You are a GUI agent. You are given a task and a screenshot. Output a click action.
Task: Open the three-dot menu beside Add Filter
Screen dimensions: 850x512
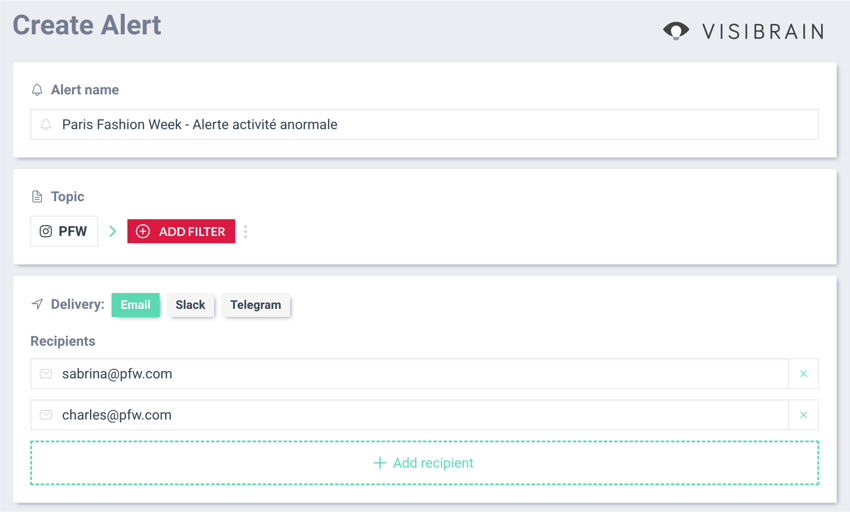click(x=246, y=232)
